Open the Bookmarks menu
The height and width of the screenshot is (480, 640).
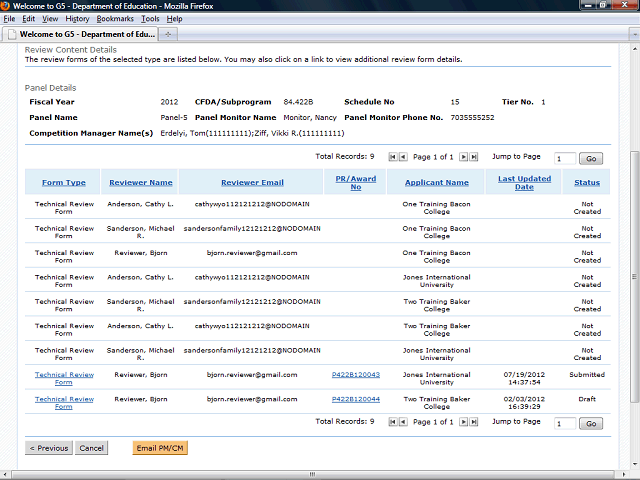(x=115, y=19)
